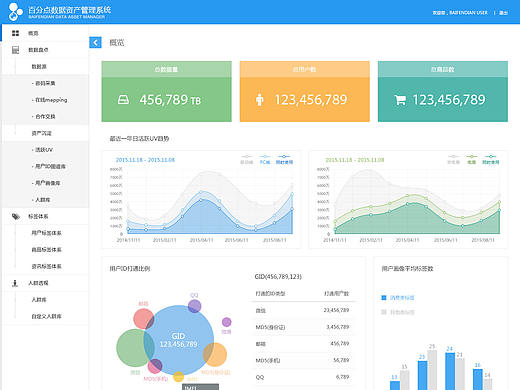Click the orange card showing 123,456,789

pyautogui.click(x=305, y=91)
